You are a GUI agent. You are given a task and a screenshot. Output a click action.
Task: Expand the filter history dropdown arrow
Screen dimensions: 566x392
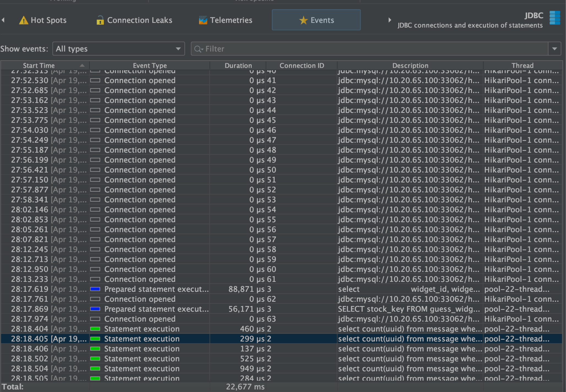point(554,49)
